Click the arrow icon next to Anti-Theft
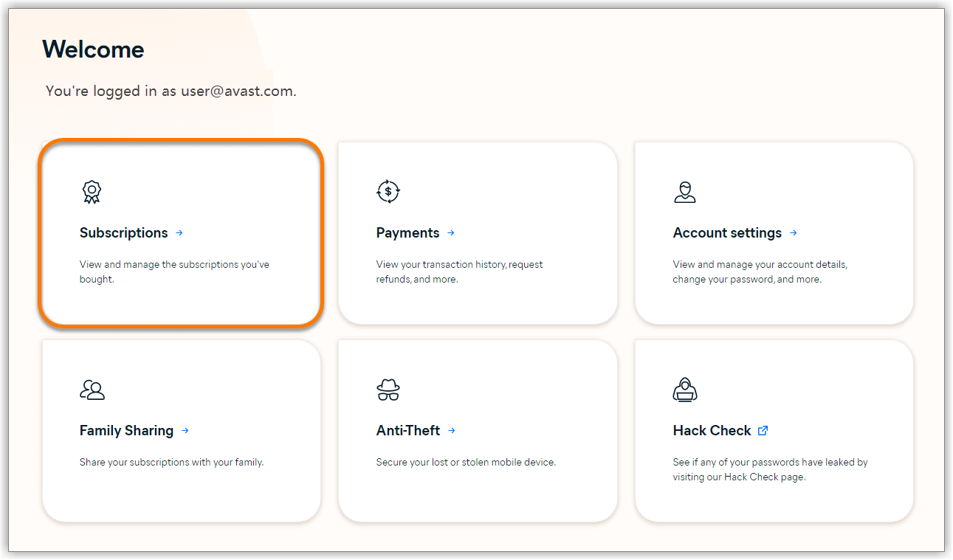The width and height of the screenshot is (953, 560). point(451,431)
